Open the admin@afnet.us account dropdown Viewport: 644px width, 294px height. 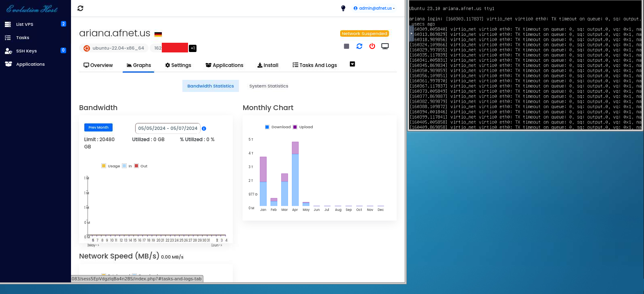point(374,8)
